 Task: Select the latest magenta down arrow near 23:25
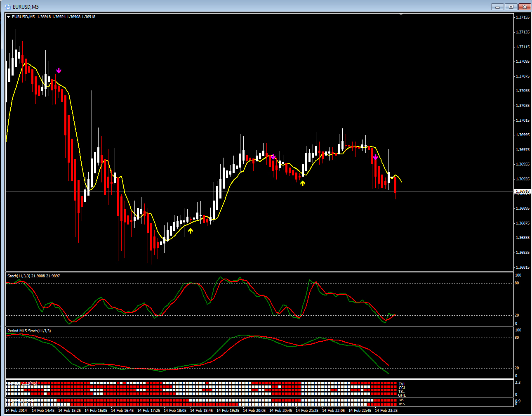pyautogui.click(x=375, y=157)
